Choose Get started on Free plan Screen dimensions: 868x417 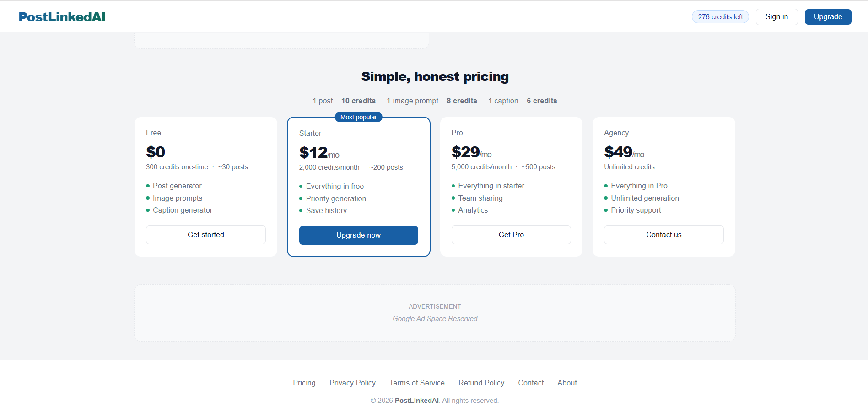tap(206, 235)
